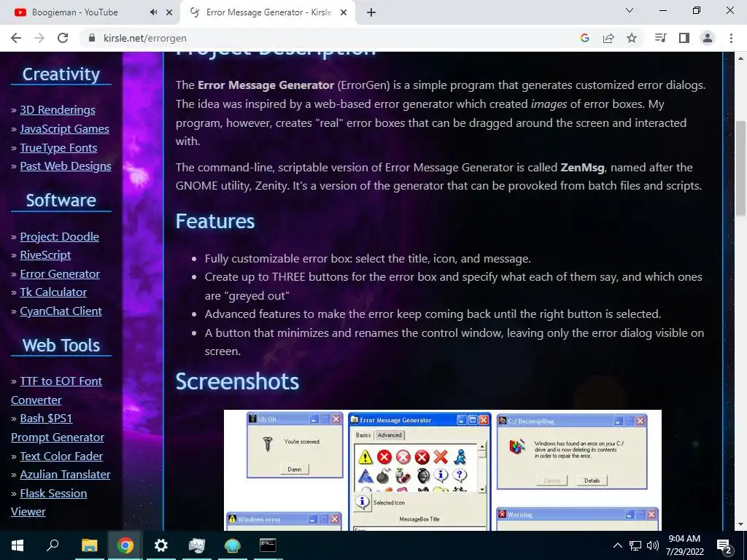Click scrollbar up arrow

[741, 58]
